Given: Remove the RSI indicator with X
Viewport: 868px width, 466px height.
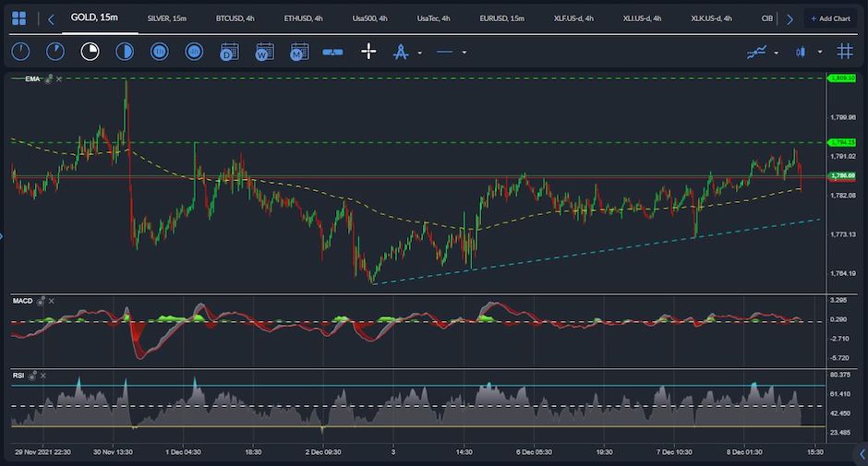Looking at the screenshot, I should coord(43,376).
